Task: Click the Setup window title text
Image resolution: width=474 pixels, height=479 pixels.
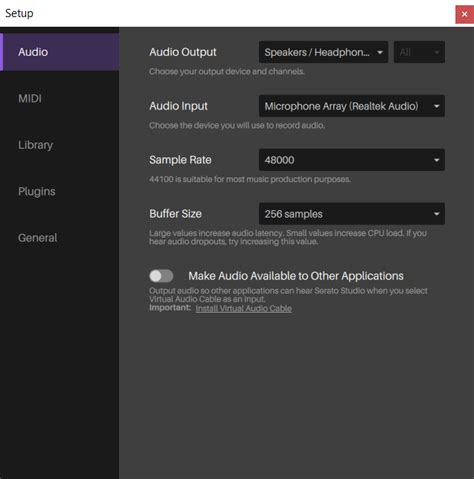Action: pyautogui.click(x=19, y=13)
